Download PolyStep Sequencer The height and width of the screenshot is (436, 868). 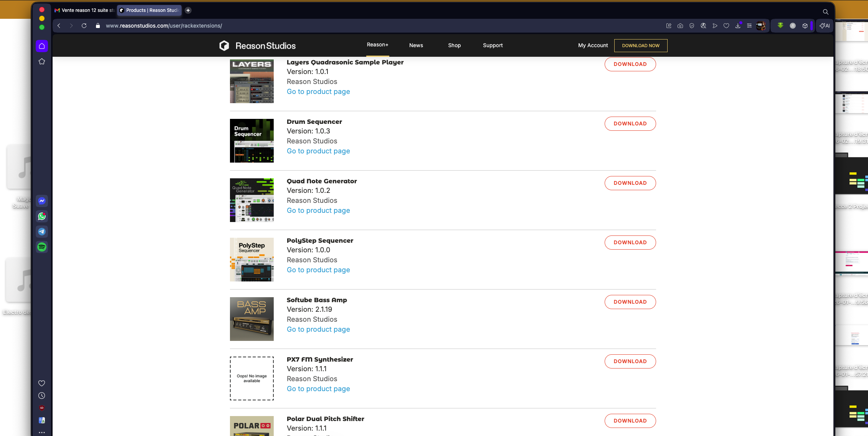(630, 242)
